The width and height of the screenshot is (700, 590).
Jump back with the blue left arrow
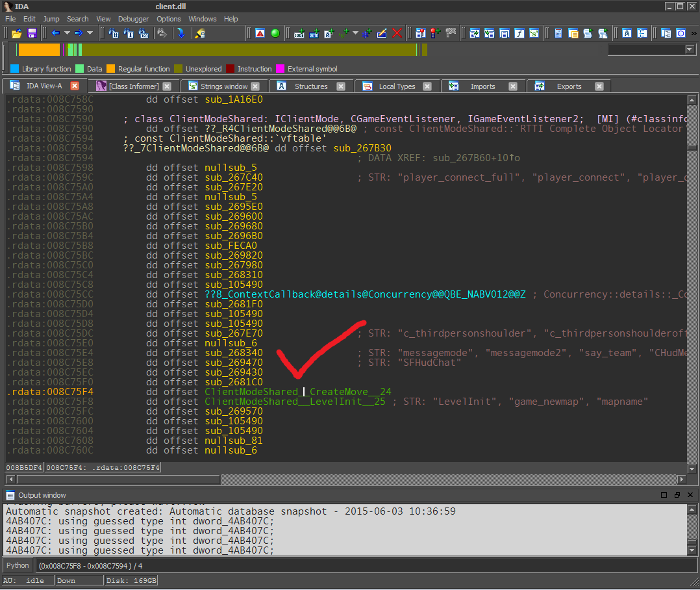point(55,33)
